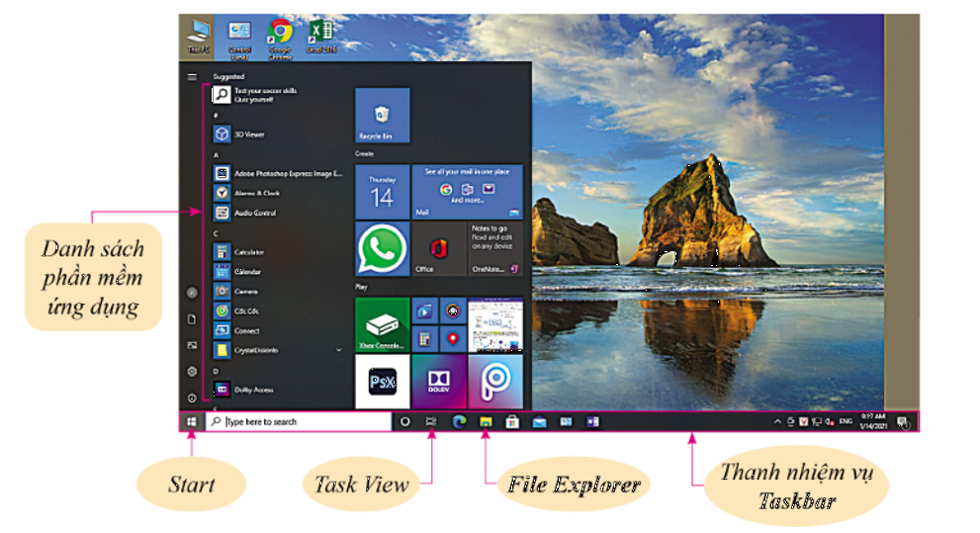This screenshot has width=980, height=533.
Task: Open the power options button
Action: coord(191,398)
